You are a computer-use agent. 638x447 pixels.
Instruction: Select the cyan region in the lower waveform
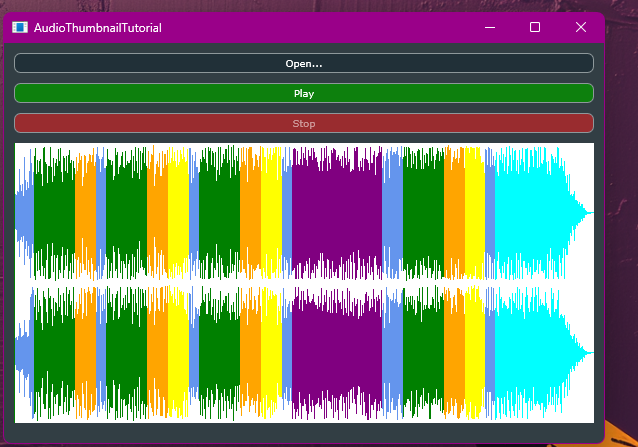coord(530,352)
